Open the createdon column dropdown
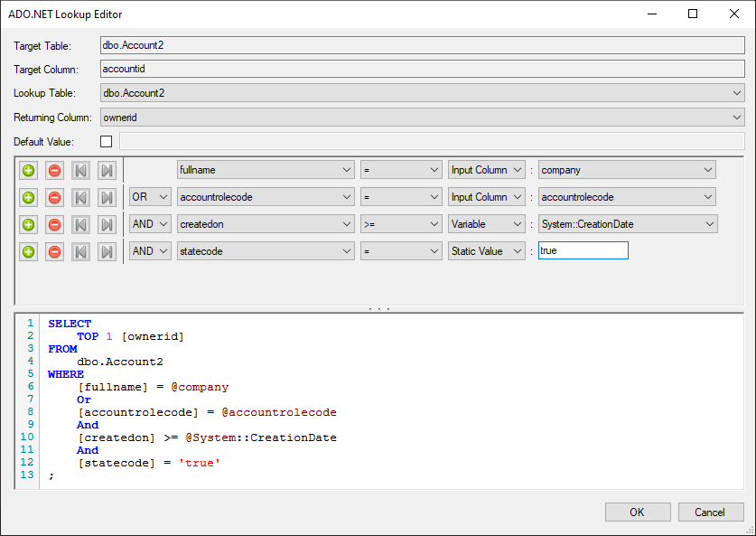The image size is (756, 536). coord(266,224)
